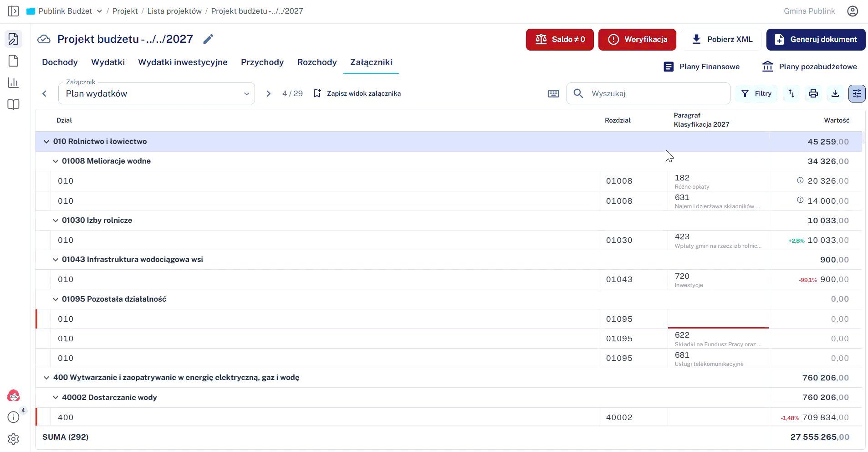The width and height of the screenshot is (868, 452).
Task: Collapse 01030 Izby rolnicze group
Action: (55, 221)
